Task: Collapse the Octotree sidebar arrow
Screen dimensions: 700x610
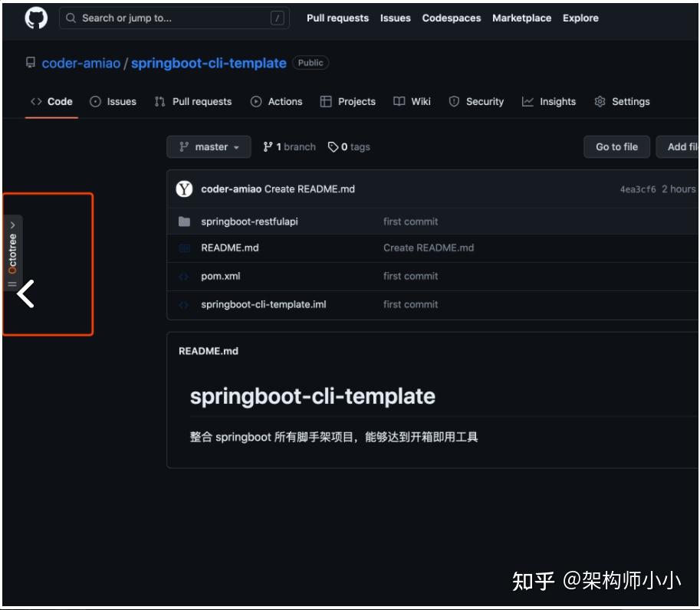Action: (x=25, y=292)
